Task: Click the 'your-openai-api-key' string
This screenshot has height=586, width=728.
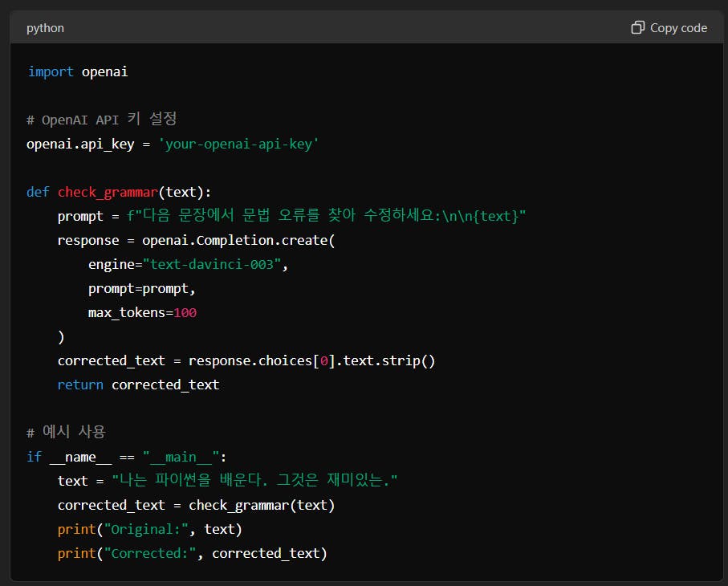Action: [x=238, y=144]
